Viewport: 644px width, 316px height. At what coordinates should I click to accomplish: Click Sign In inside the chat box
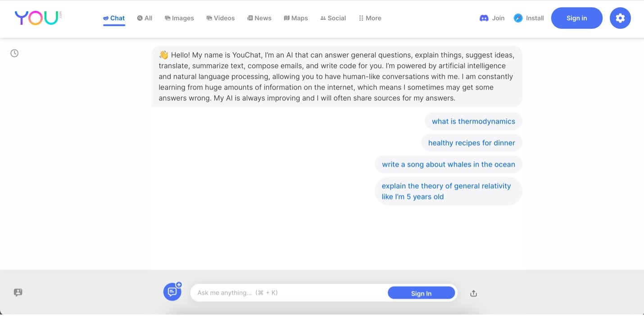(421, 293)
